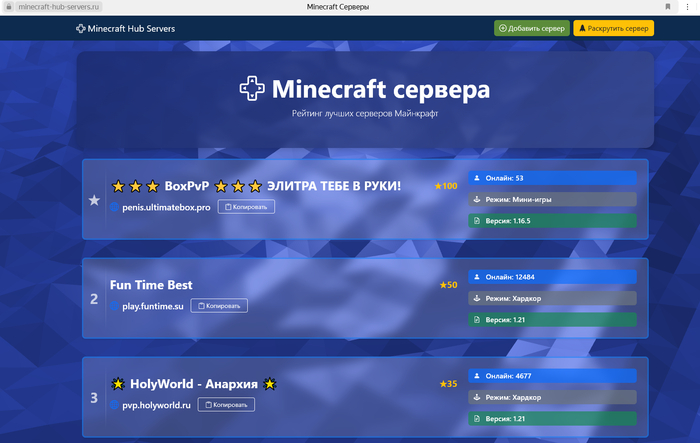Click the gamepad logo icon in navbar
700x443 pixels.
click(80, 29)
